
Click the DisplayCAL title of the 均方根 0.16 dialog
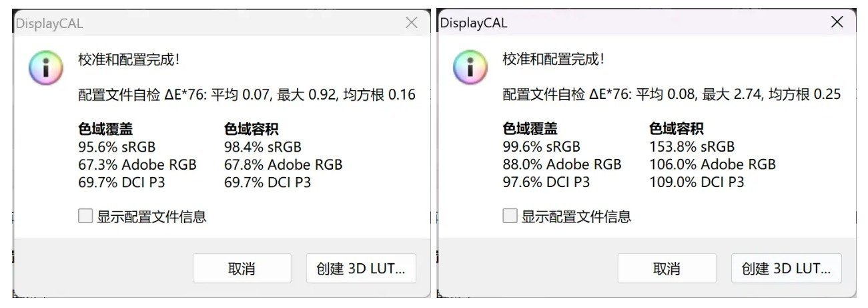coord(49,23)
